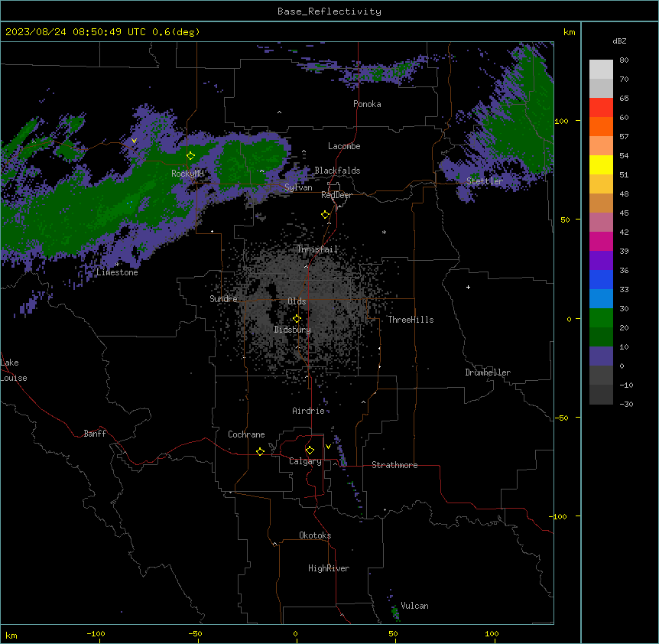Click the Innisfail city label
The width and height of the screenshot is (659, 644).
point(317,249)
